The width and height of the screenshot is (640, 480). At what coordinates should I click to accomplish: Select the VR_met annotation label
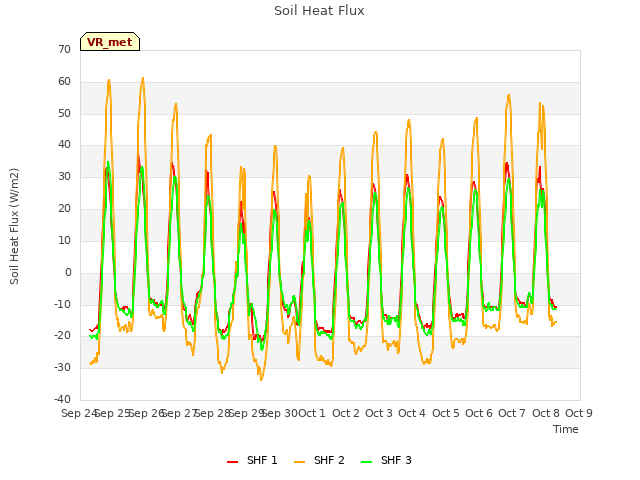coord(110,42)
